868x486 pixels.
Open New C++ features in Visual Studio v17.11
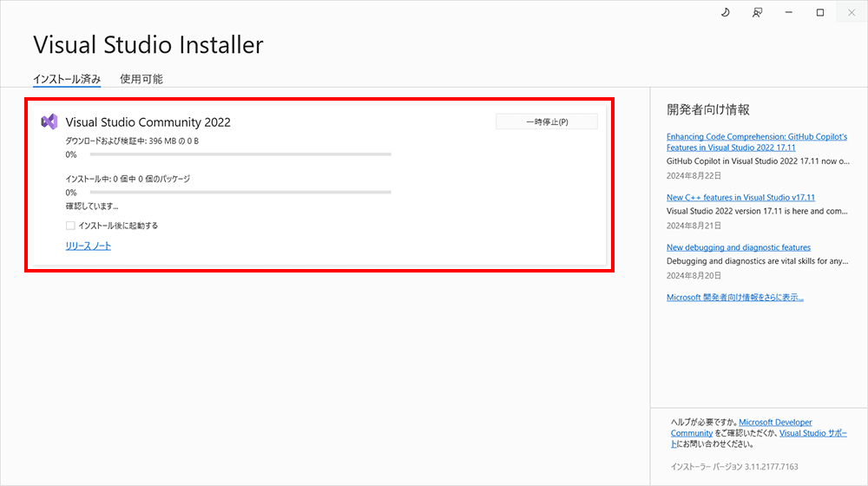(740, 197)
